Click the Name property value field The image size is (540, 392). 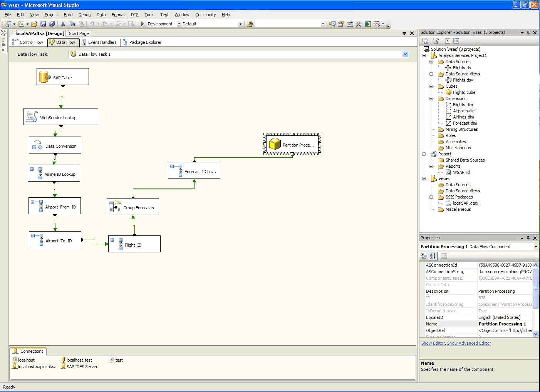[505, 324]
